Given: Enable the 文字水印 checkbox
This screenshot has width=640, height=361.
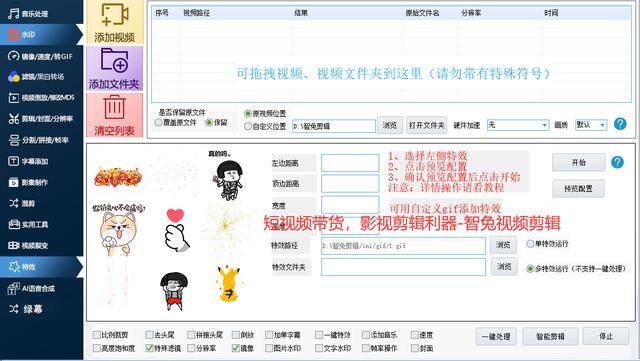Looking at the screenshot, I should point(319,348).
